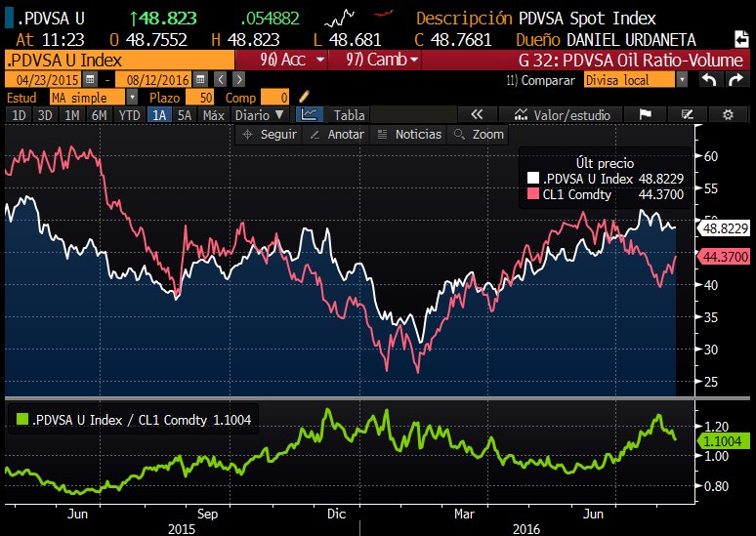Click green swatch for ratio legend

coord(22,419)
